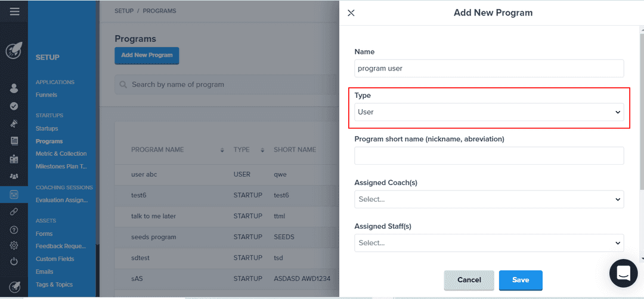Click the link chain sidebar icon
Screen dimensions: 644x299
click(x=14, y=212)
